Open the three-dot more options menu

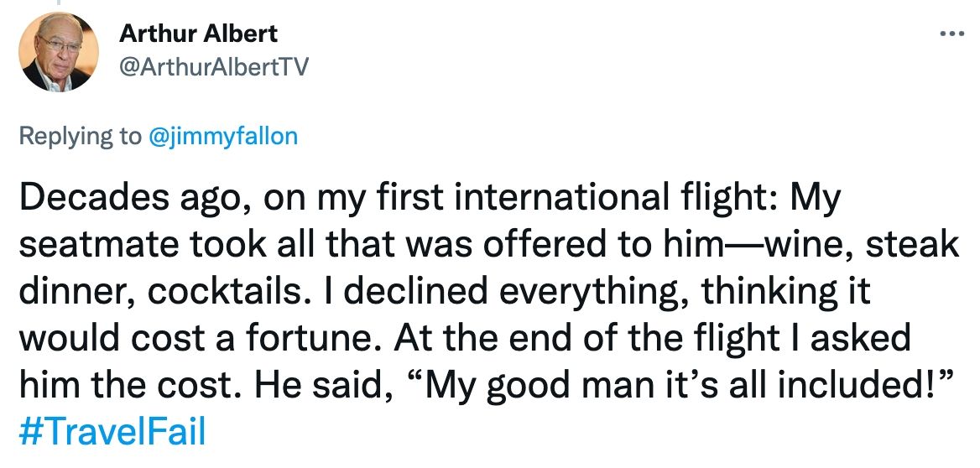point(952,34)
